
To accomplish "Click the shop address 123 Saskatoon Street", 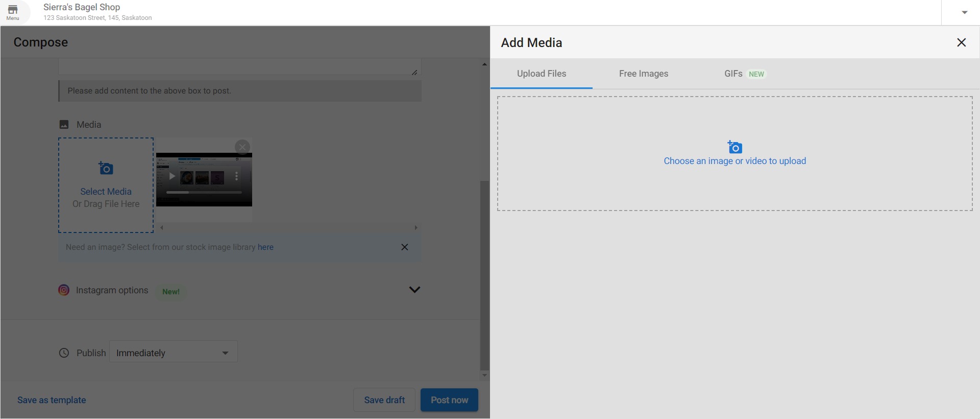I will (97, 18).
